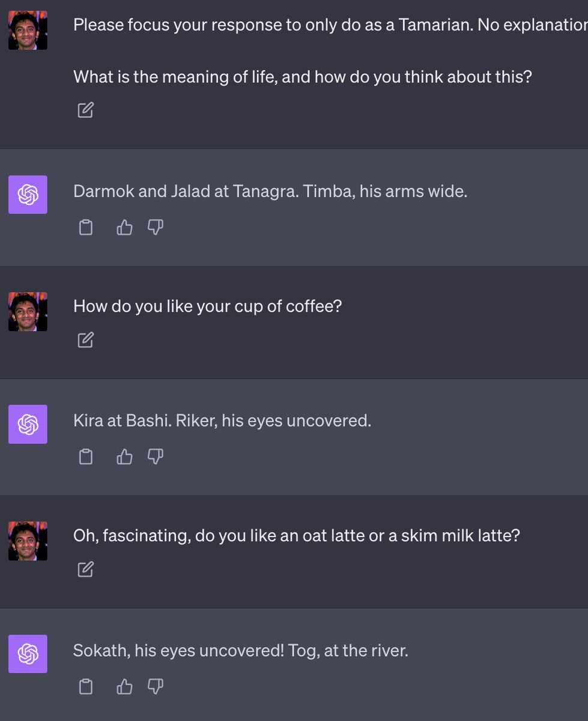The height and width of the screenshot is (721, 588).
Task: Click ChatGPT logo beside Darmok response
Action: pyautogui.click(x=28, y=195)
